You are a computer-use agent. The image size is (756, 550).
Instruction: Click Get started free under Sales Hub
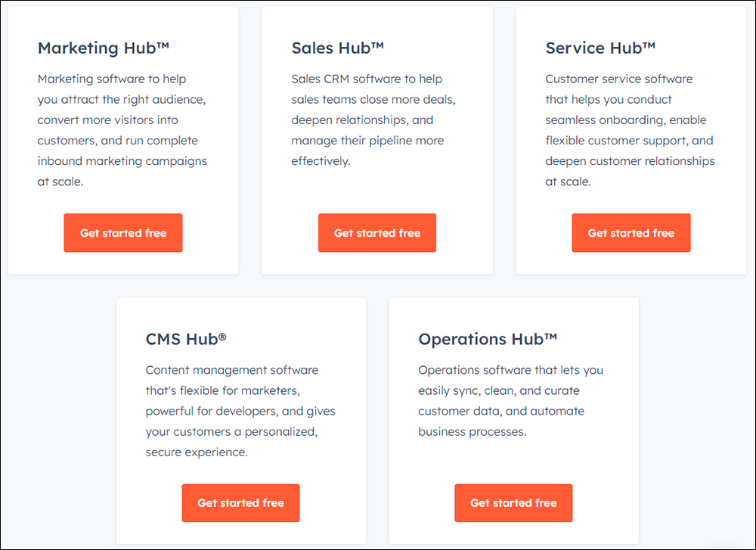tap(377, 232)
